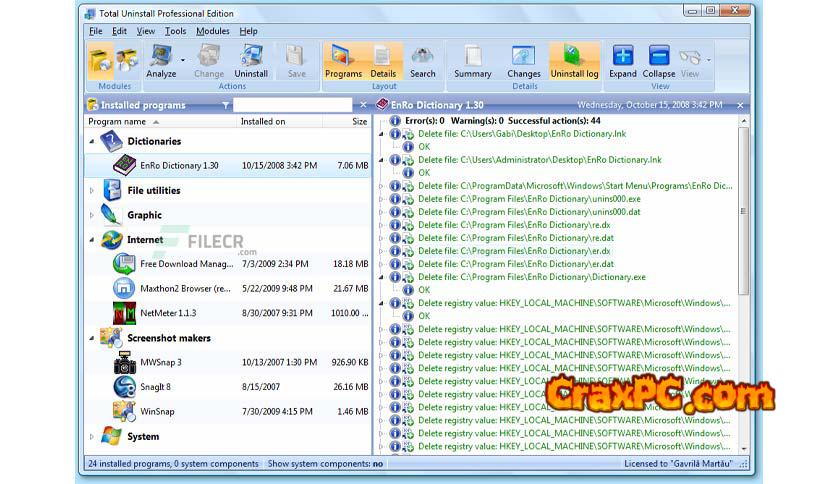Click the Internet globe category icon
The width and height of the screenshot is (836, 484).
coord(112,240)
